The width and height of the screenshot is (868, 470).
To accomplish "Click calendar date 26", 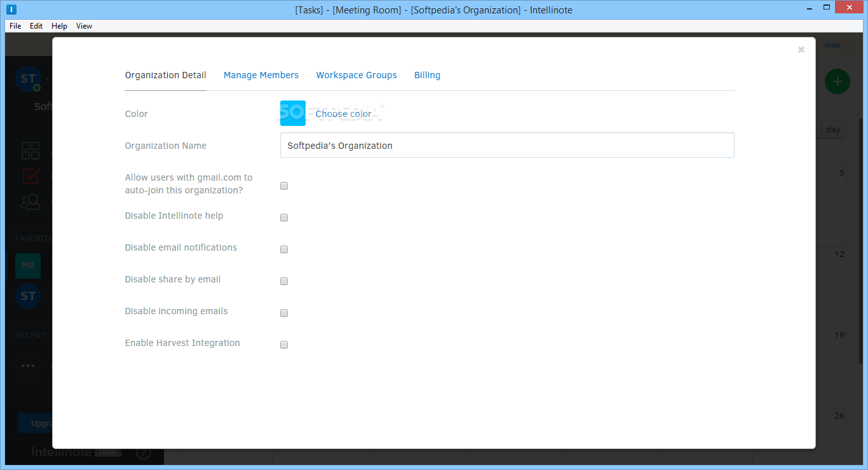I will (x=839, y=416).
